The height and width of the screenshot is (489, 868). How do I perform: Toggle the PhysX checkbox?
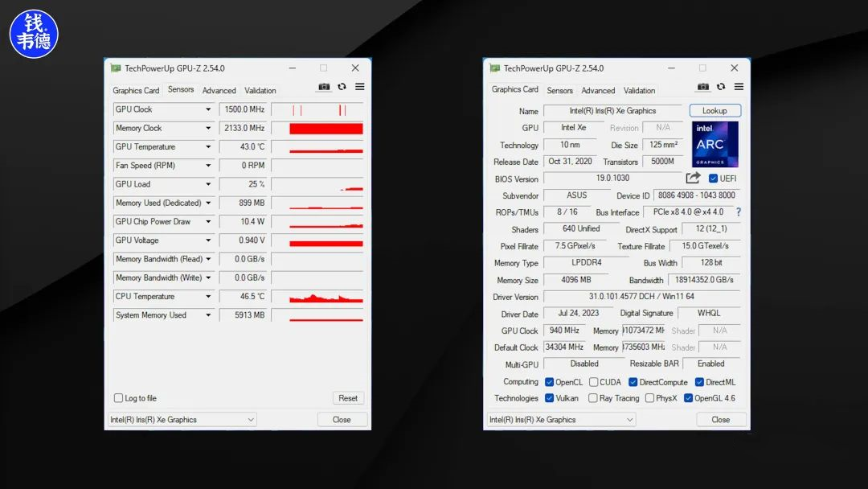[x=650, y=398]
